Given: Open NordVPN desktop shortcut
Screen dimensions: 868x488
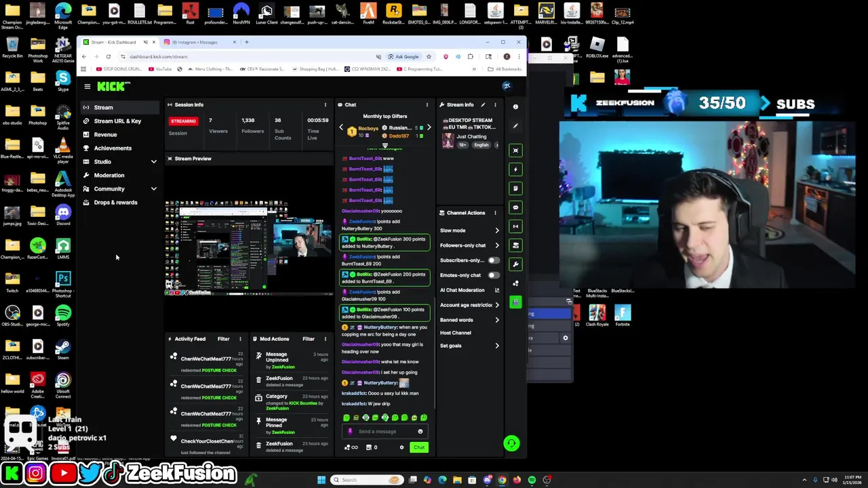Looking at the screenshot, I should [241, 14].
